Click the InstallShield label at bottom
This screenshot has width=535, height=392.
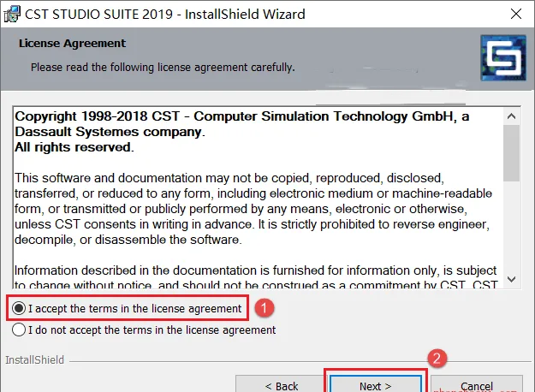(x=34, y=360)
